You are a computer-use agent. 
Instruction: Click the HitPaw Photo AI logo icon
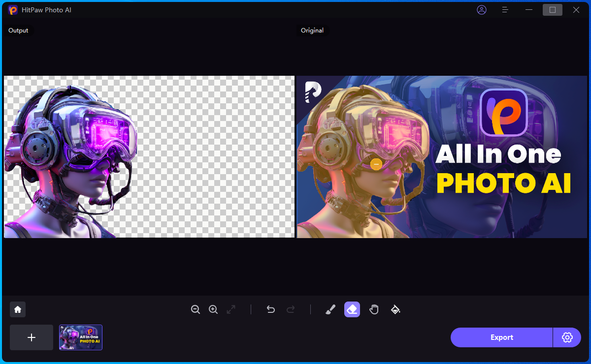click(x=13, y=10)
